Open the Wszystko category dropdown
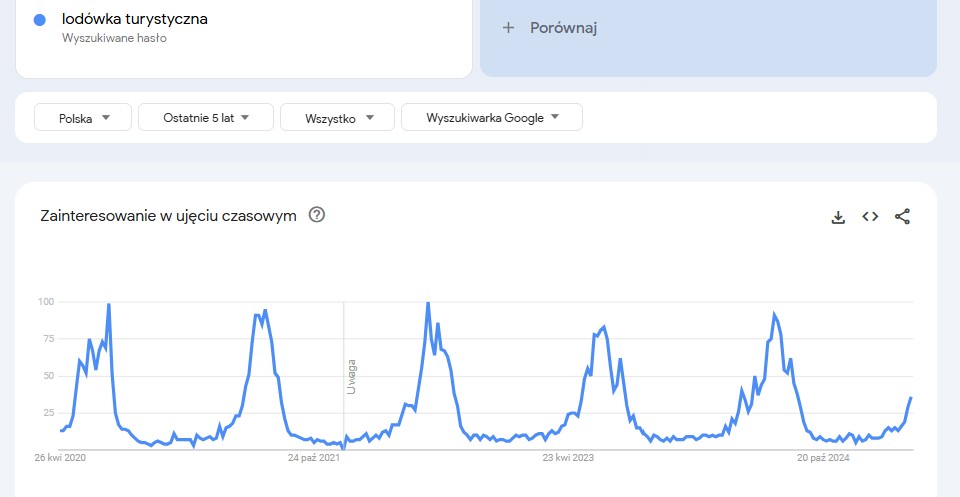Screen dimensions: 960x497 pos(337,118)
